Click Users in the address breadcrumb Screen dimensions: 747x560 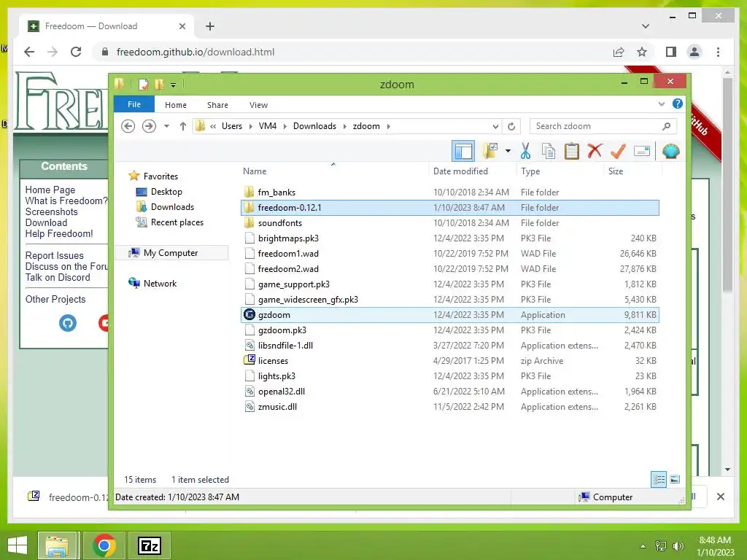point(231,126)
